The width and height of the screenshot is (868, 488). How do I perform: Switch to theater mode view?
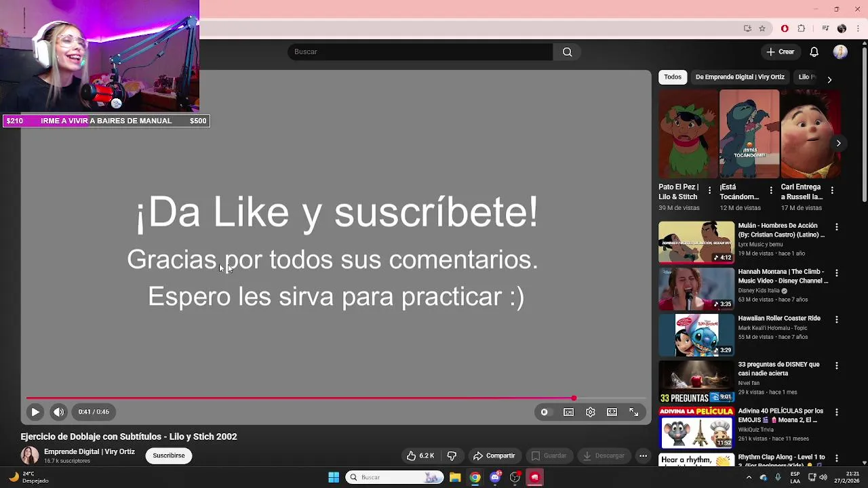click(612, 412)
